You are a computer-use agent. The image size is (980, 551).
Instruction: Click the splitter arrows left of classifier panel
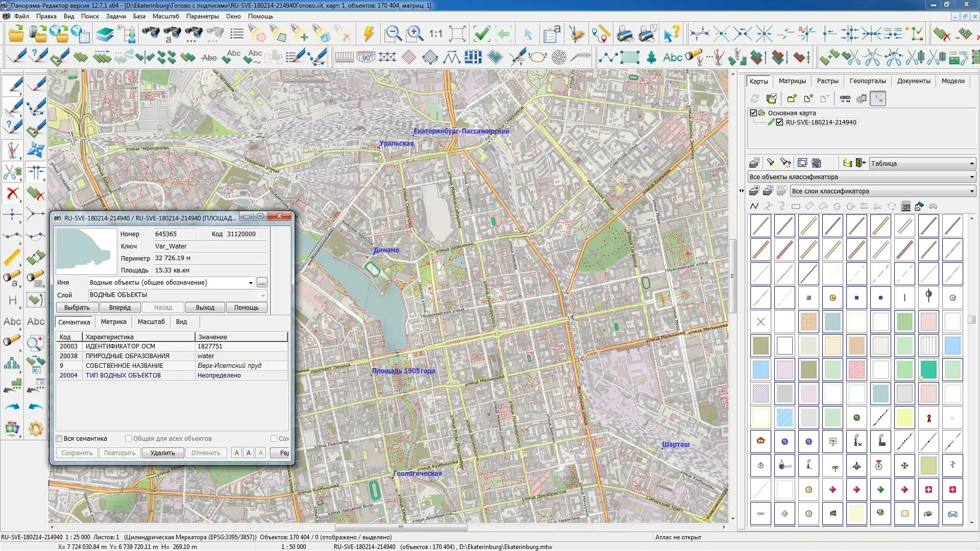(x=741, y=191)
